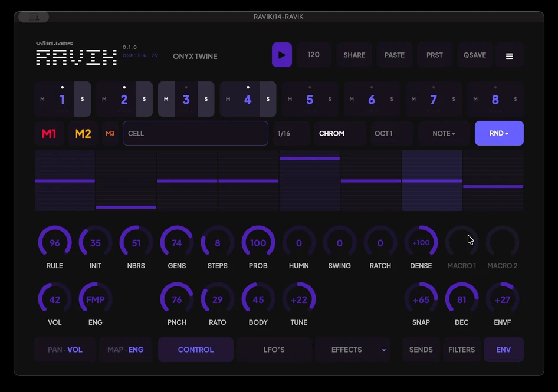
Task: Click the PASTE button
Action: [x=394, y=55]
